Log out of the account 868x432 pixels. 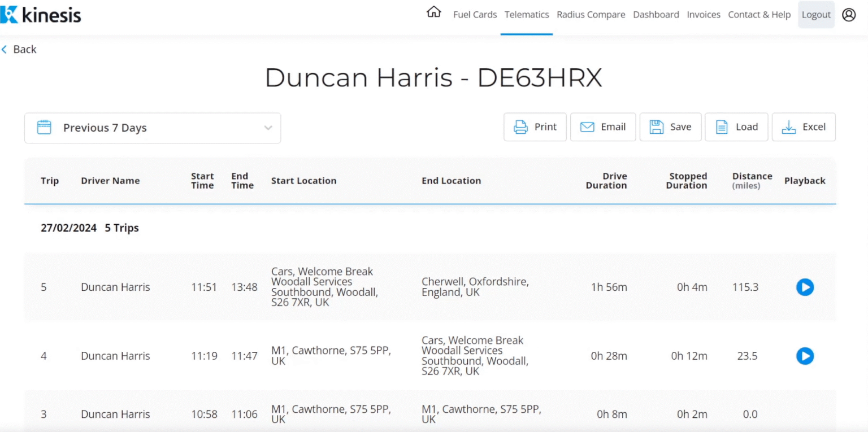pyautogui.click(x=816, y=14)
